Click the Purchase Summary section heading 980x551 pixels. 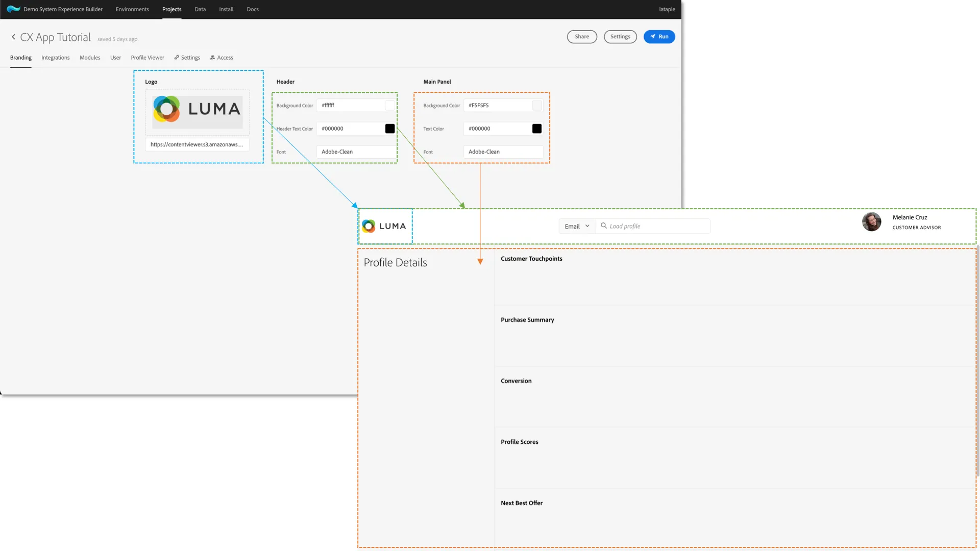(x=527, y=320)
